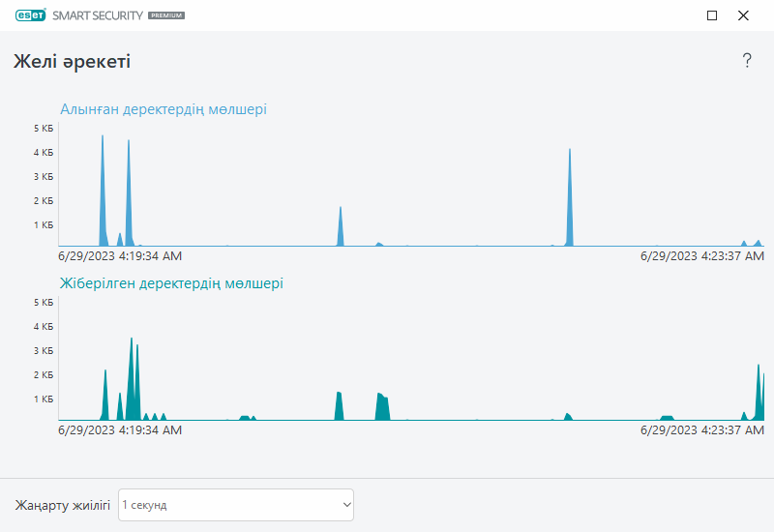This screenshot has height=532, width=774.
Task: Click the Жіберілген деректердің мөлшері chart title
Action: tap(171, 283)
